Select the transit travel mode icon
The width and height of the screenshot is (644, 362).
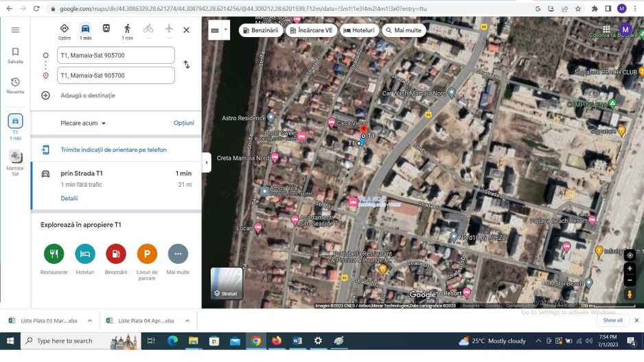click(106, 29)
